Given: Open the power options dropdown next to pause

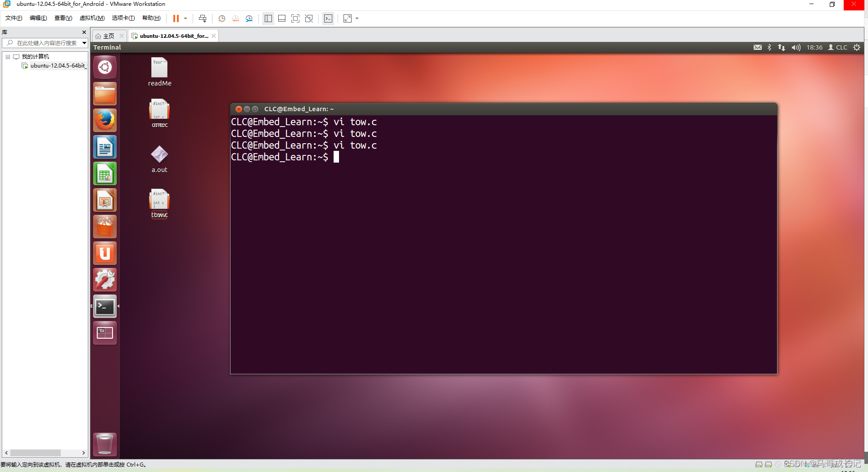Looking at the screenshot, I should coord(185,18).
